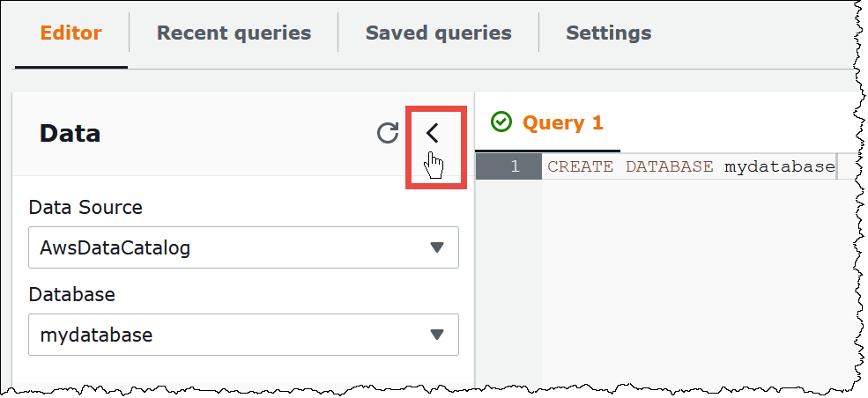
Task: Click the Data panel heading
Action: point(70,134)
